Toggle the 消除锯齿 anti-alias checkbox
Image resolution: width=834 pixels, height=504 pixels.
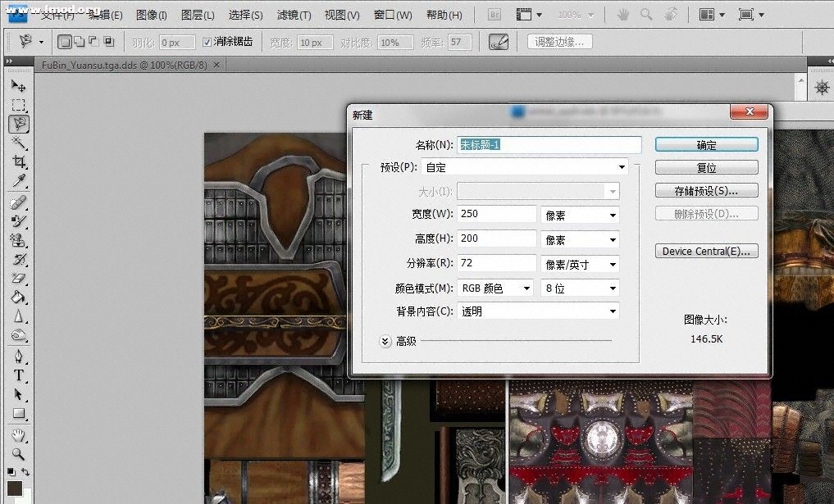click(207, 42)
